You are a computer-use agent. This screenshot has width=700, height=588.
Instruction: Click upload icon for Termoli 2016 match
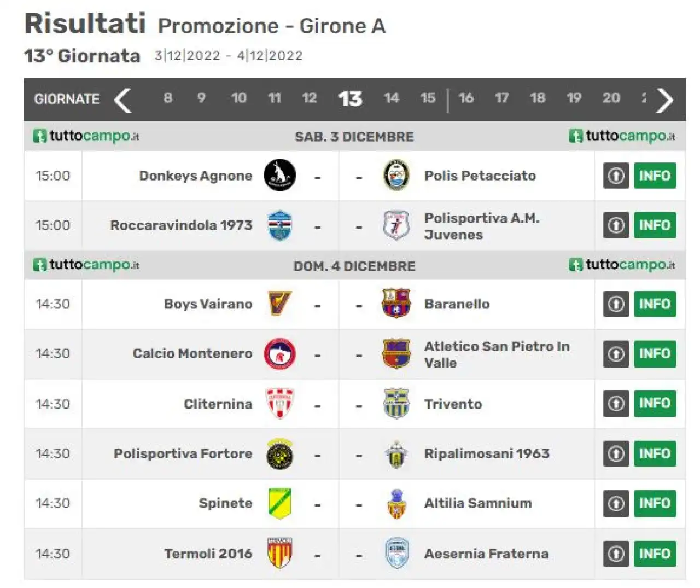pos(616,554)
